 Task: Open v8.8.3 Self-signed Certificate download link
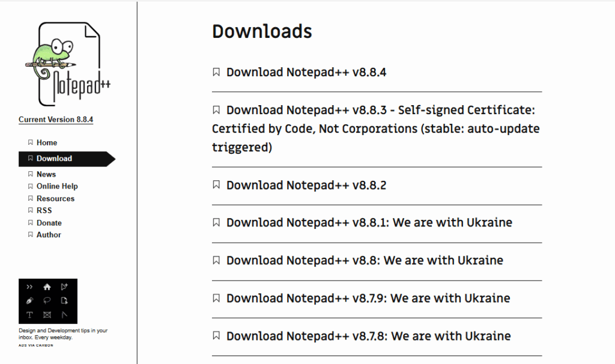(375, 129)
